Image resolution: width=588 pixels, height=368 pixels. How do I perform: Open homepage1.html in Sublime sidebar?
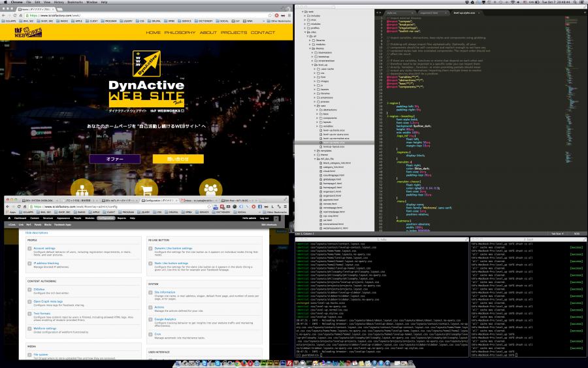[x=333, y=184]
